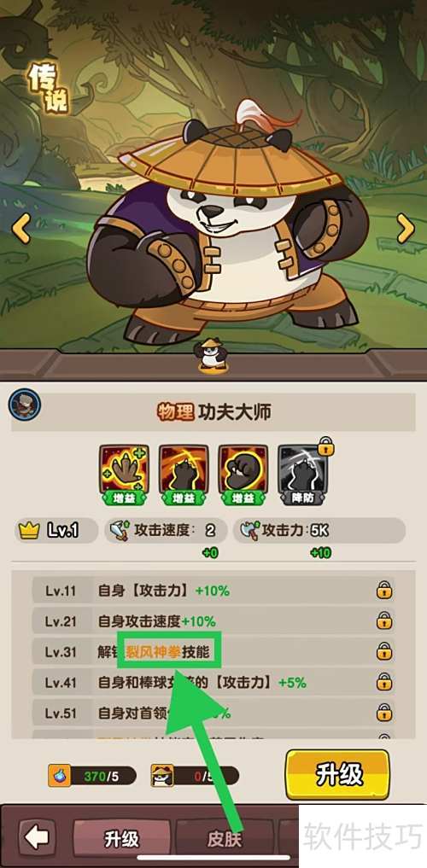427x868 pixels.
Task: Select the second slashing paw skill icon
Action: click(184, 470)
